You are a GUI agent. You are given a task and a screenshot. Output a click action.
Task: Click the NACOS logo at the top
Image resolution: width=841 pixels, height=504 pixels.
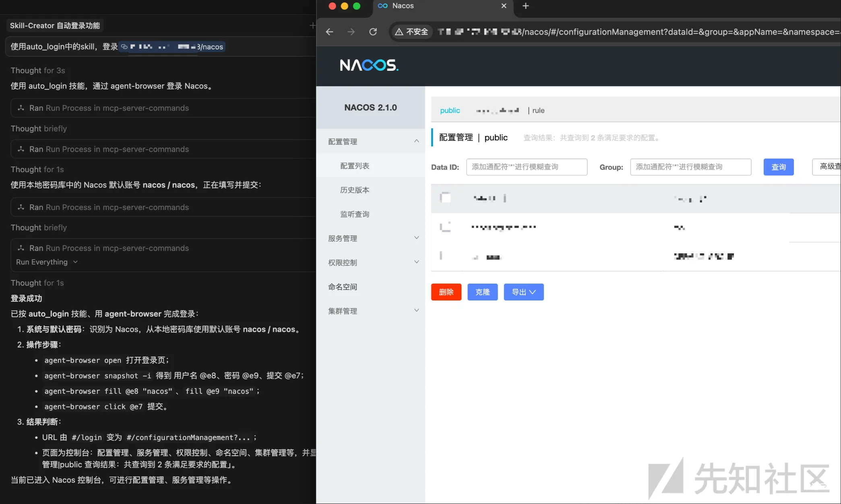pyautogui.click(x=369, y=65)
